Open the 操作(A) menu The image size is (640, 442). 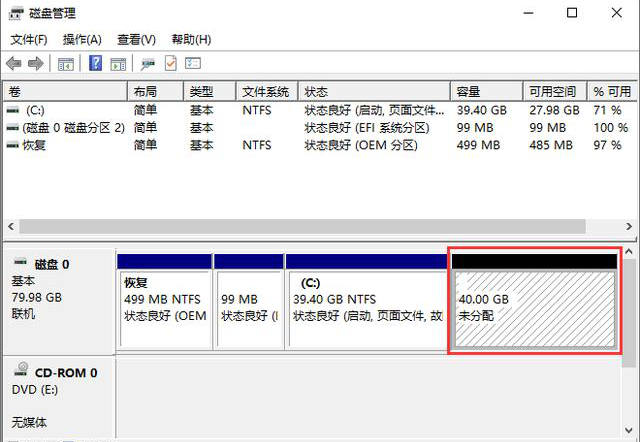[82, 40]
